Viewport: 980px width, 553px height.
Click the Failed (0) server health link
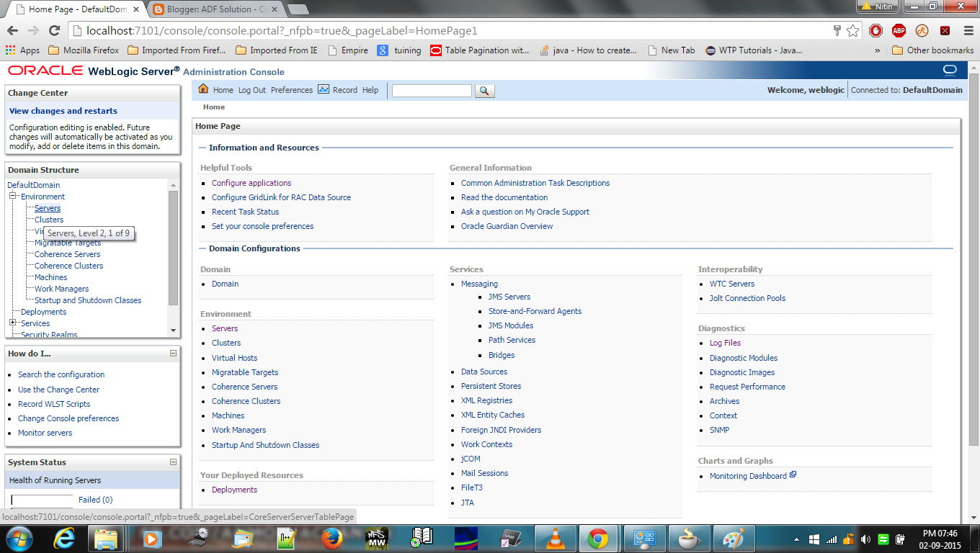pos(95,500)
